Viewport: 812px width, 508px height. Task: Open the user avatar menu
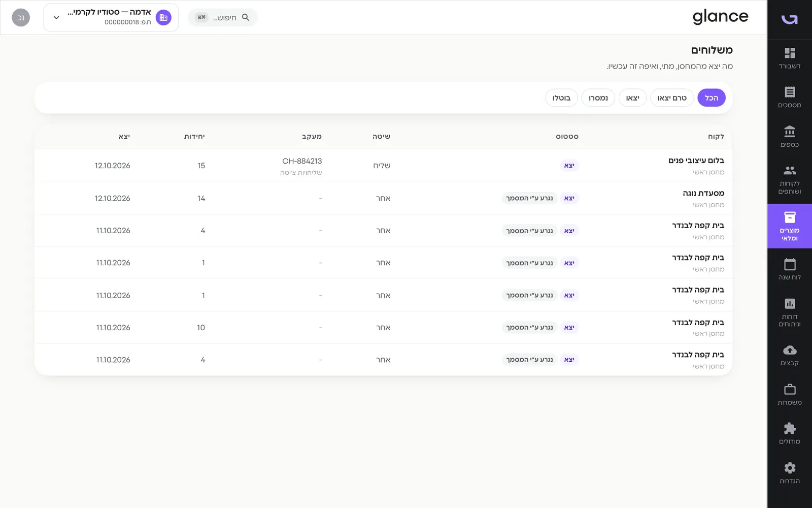click(x=21, y=17)
